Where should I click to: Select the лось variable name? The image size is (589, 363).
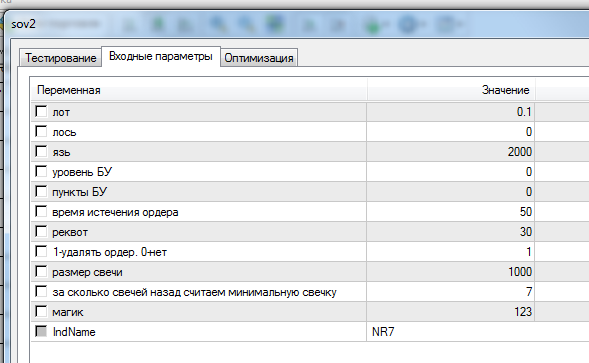(64, 132)
